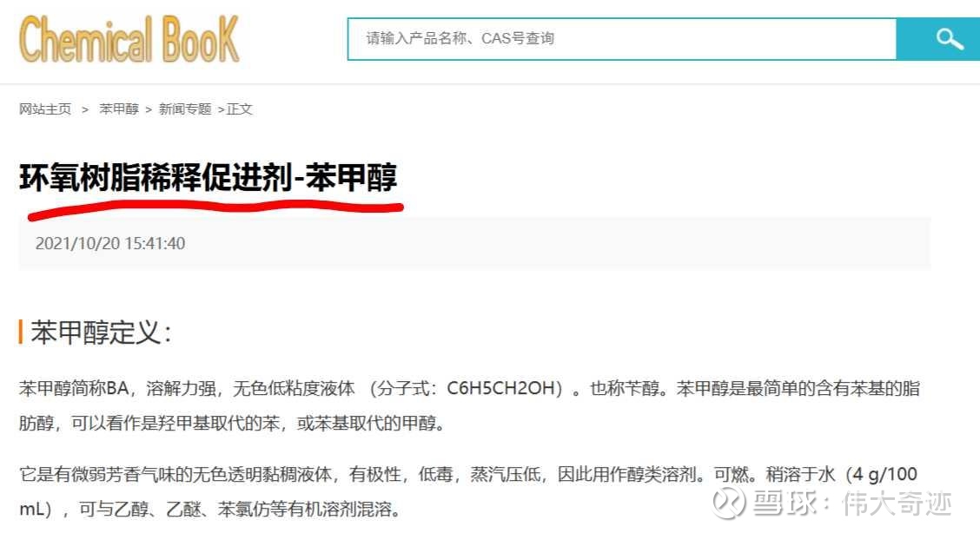Click the 伟大奇迹 watermark username
Viewport: 980px width, 533px height.
tap(897, 503)
